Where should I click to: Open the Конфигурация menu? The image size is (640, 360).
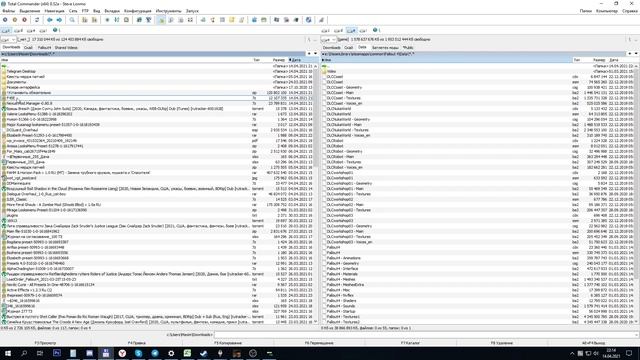tap(138, 11)
